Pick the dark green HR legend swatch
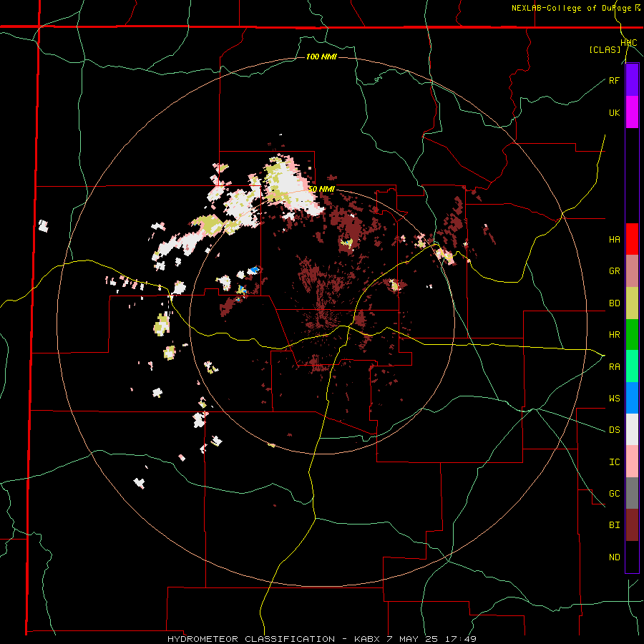 coord(632,334)
